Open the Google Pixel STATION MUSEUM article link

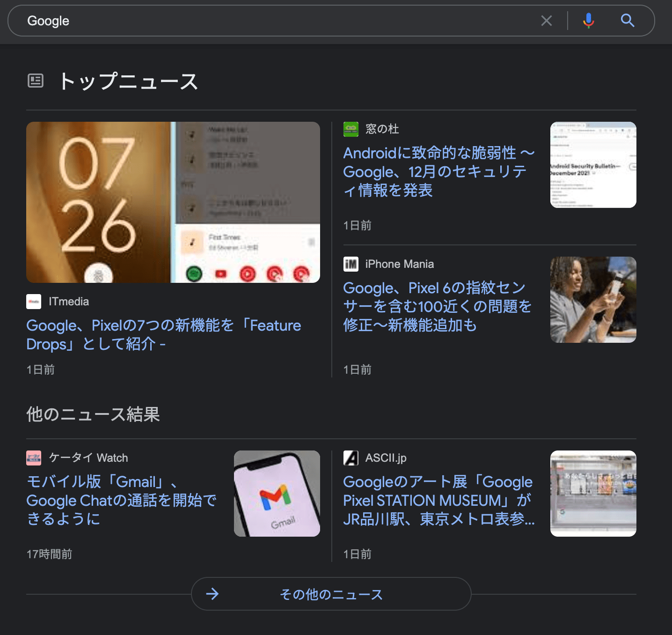click(x=439, y=500)
